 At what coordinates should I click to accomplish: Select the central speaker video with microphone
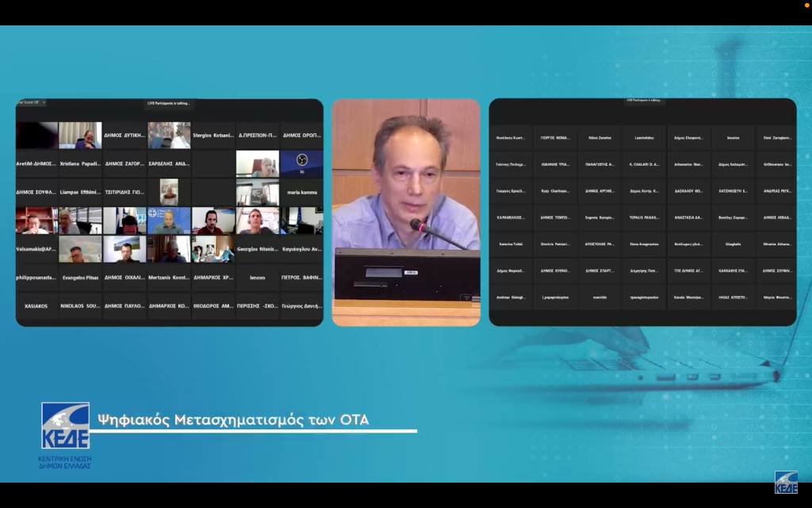[406, 212]
